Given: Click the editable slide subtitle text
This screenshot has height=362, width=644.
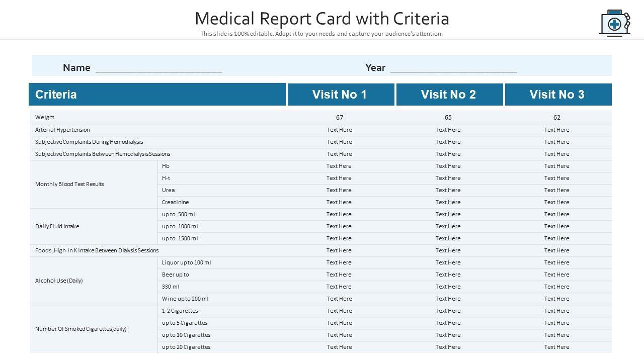Looking at the screenshot, I should tap(321, 34).
